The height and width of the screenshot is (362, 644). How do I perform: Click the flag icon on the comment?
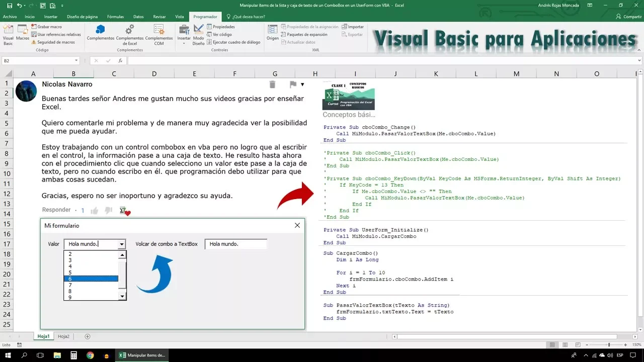coord(293,84)
